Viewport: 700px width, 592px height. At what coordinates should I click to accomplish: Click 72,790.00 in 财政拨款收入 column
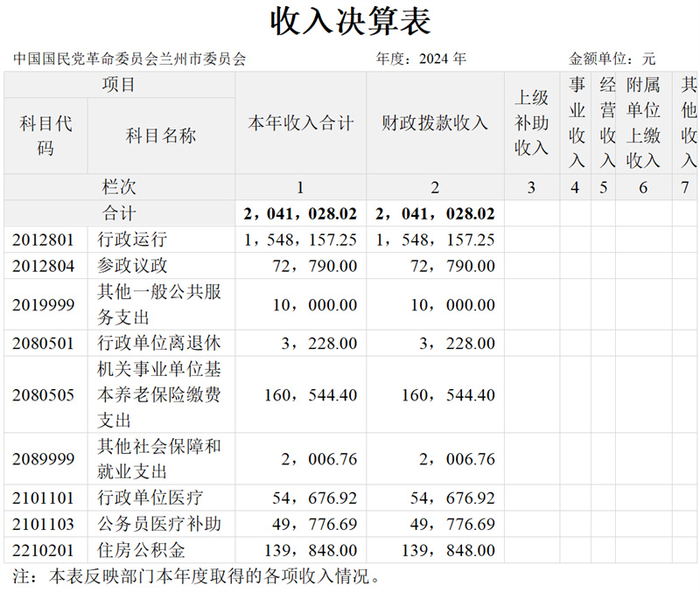452,267
